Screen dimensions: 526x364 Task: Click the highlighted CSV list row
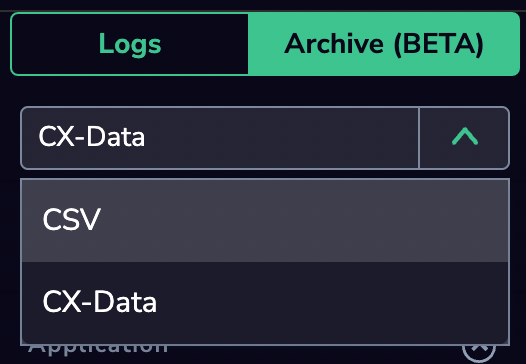pos(265,220)
